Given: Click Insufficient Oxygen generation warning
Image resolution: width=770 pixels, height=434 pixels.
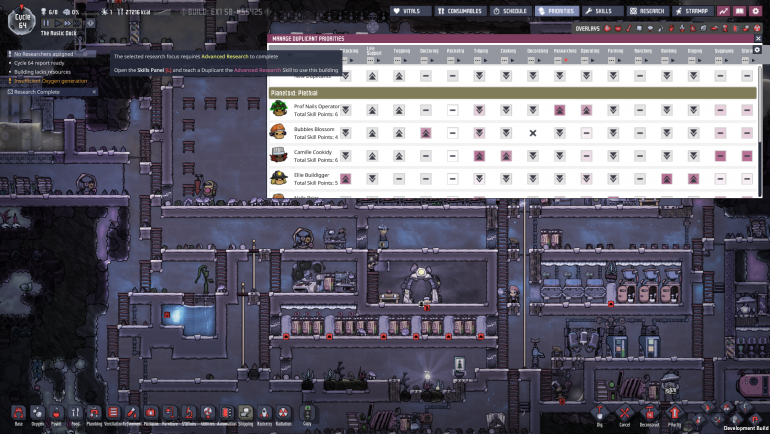Looking at the screenshot, I should (x=50, y=81).
